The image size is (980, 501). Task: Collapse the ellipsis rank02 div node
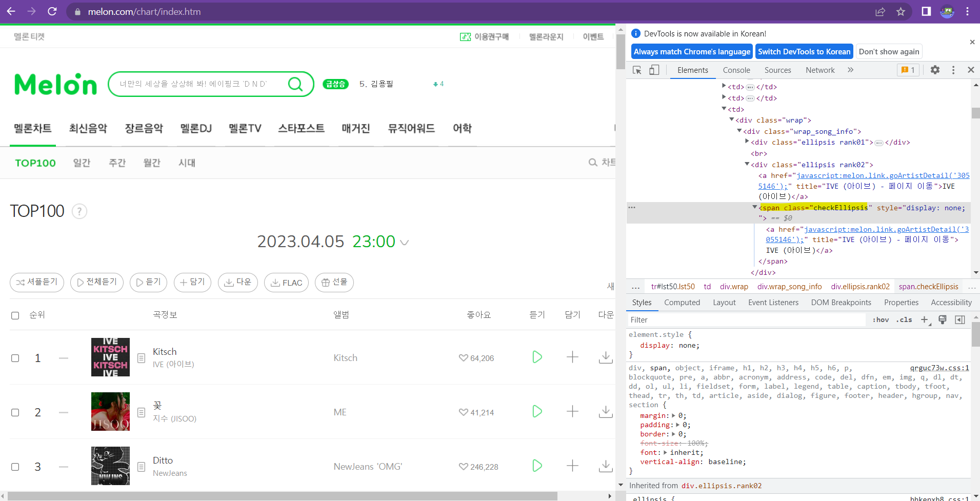pyautogui.click(x=747, y=164)
